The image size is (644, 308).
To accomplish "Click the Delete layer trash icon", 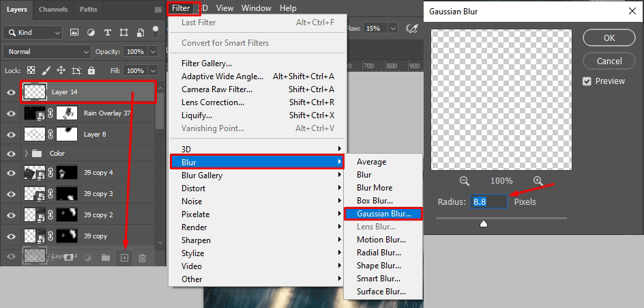I will coord(142,258).
